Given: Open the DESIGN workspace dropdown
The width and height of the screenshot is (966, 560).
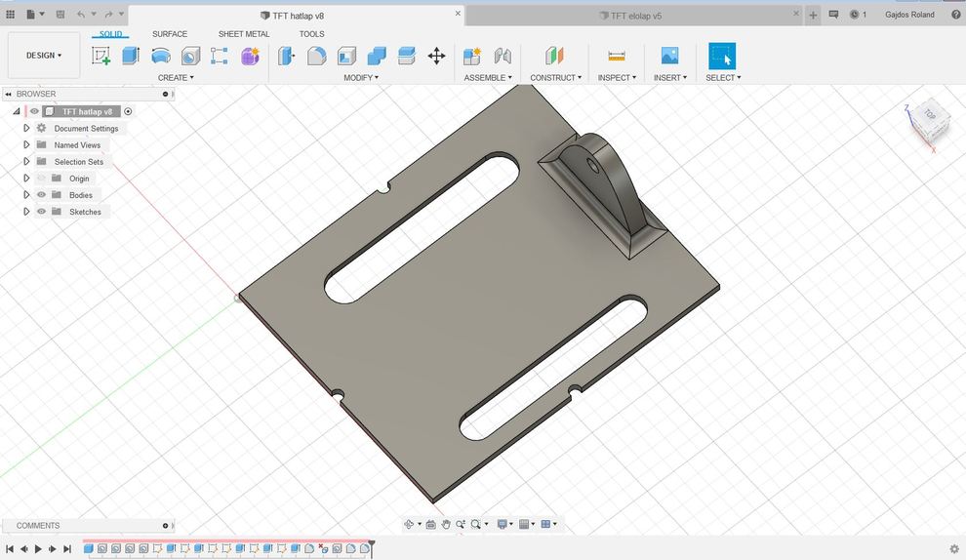Looking at the screenshot, I should point(44,56).
